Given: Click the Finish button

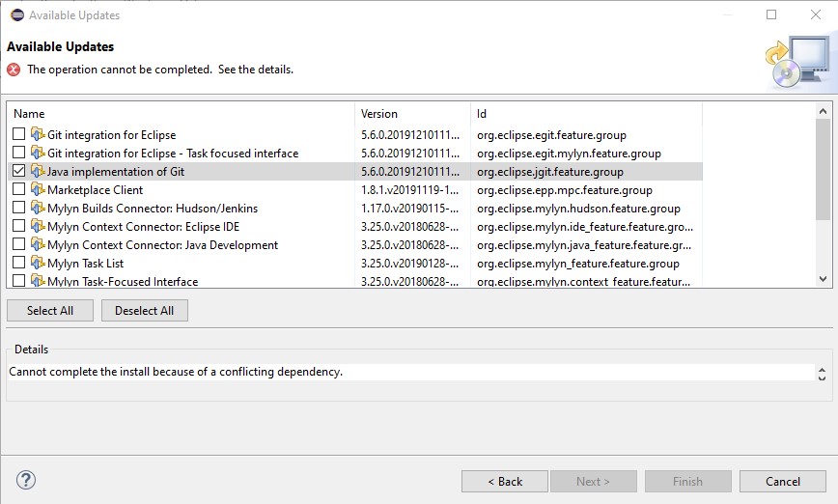Looking at the screenshot, I should [687, 482].
